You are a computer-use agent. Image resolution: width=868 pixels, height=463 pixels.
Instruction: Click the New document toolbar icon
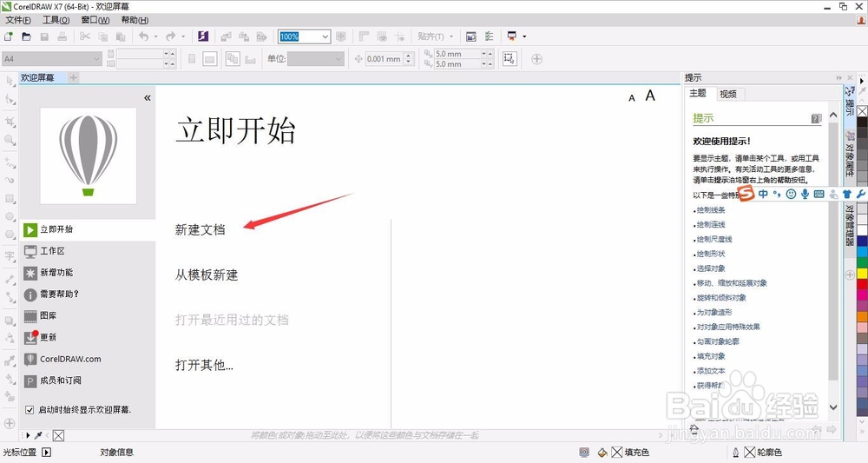(9, 36)
